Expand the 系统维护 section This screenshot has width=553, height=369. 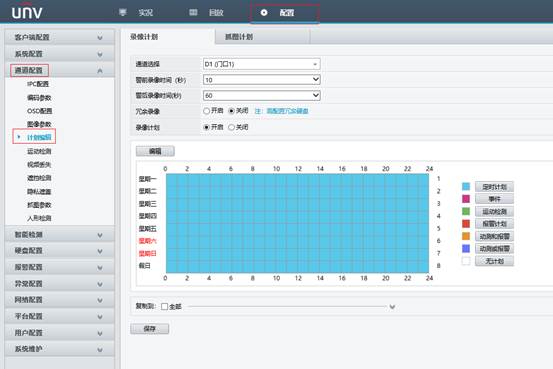point(60,349)
